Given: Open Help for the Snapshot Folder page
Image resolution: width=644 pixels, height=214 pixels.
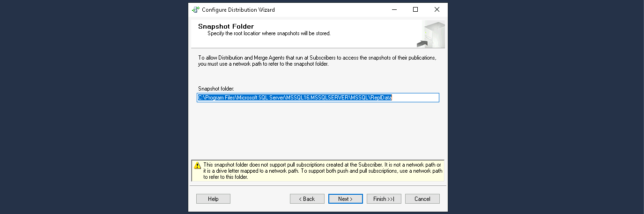Looking at the screenshot, I should (x=213, y=199).
